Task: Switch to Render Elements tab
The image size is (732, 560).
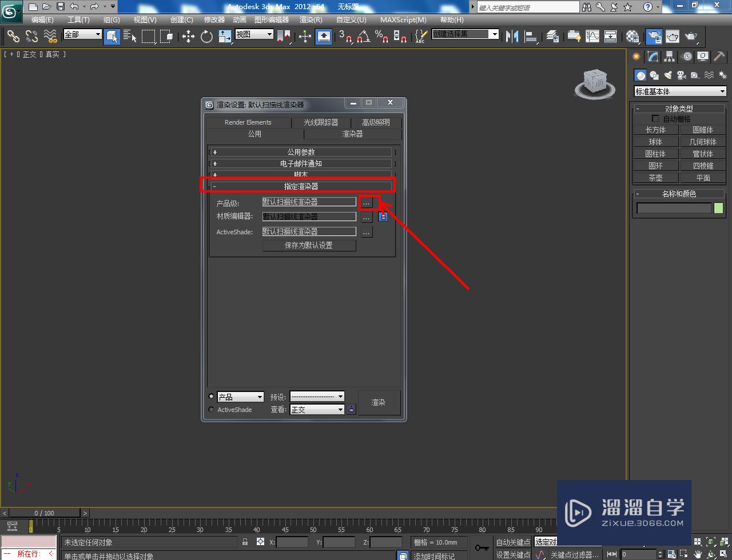Action: (248, 122)
